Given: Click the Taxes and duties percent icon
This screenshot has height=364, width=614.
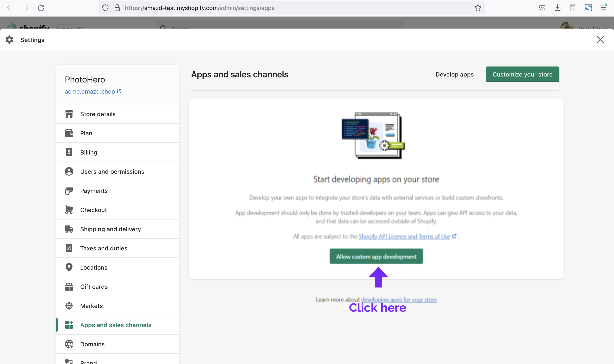Looking at the screenshot, I should (69, 248).
